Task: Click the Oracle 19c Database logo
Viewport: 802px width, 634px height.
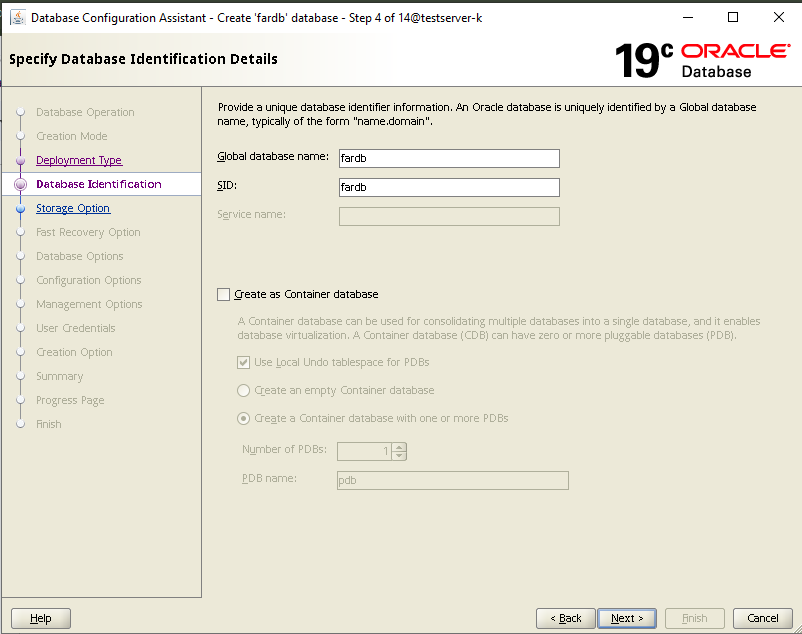Action: coord(702,60)
